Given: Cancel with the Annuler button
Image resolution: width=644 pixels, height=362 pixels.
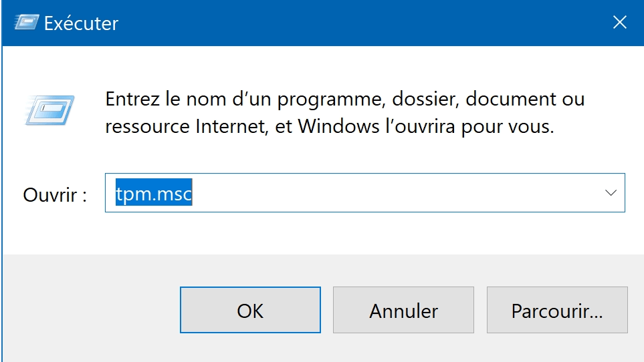Looking at the screenshot, I should 403,310.
